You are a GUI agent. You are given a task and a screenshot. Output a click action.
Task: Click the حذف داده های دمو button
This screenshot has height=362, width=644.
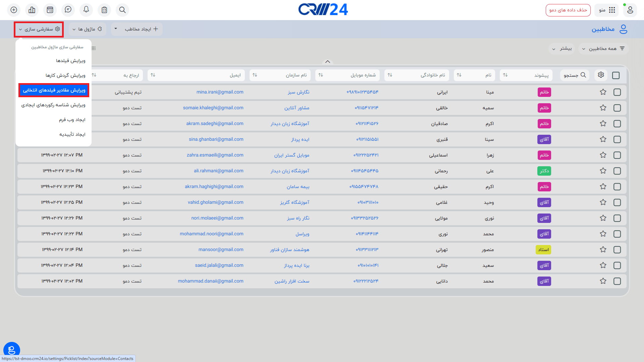[568, 10]
